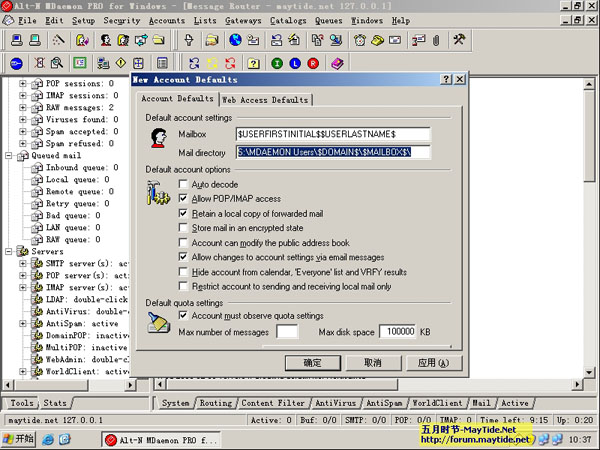This screenshot has height=450, width=600.
Task: Collapse the Servers tree node
Action: [x=9, y=251]
